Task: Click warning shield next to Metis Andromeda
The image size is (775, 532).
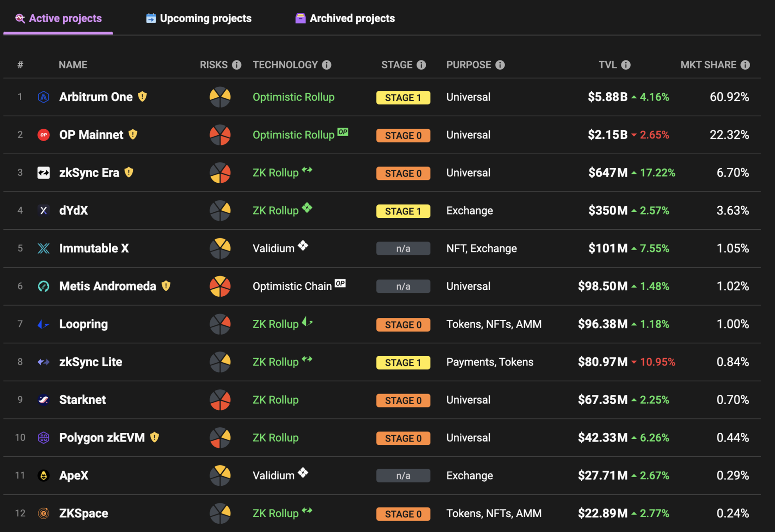Action: pyautogui.click(x=166, y=286)
